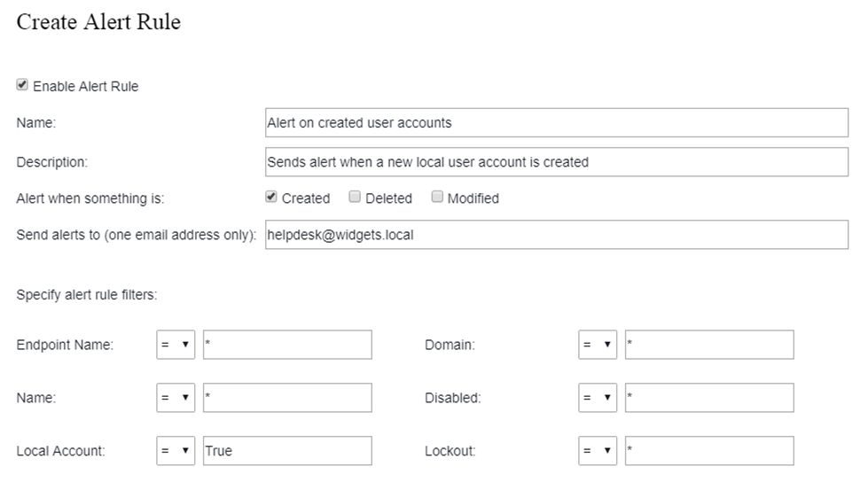Screen dimensions: 868x482
Task: Uncheck the Created alert option
Action: [271, 198]
